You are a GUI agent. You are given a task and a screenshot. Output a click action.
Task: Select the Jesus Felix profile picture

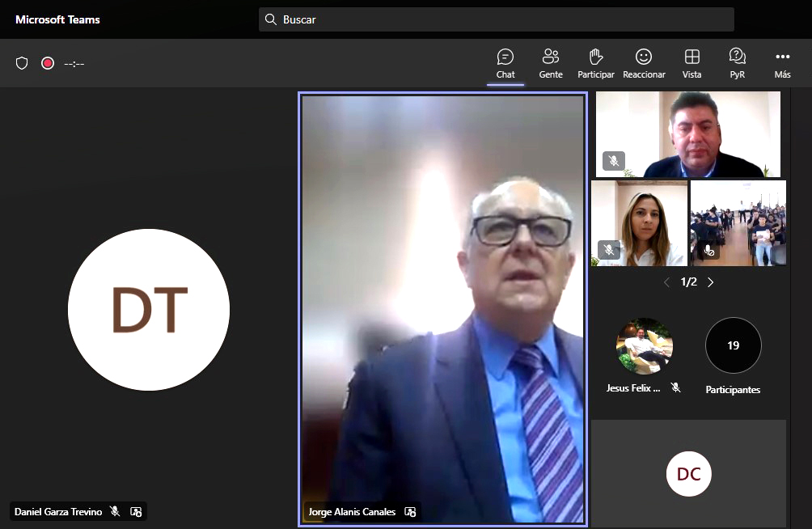pos(645,345)
